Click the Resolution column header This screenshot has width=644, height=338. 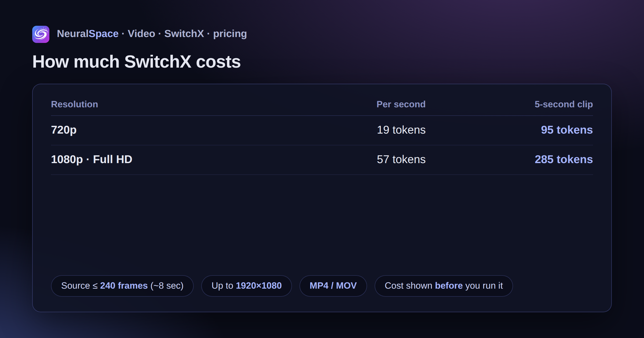[74, 104]
